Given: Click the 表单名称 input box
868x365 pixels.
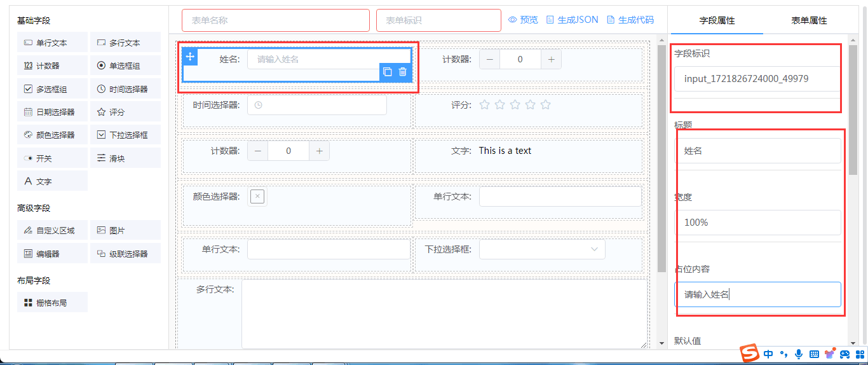Looking at the screenshot, I should (276, 20).
